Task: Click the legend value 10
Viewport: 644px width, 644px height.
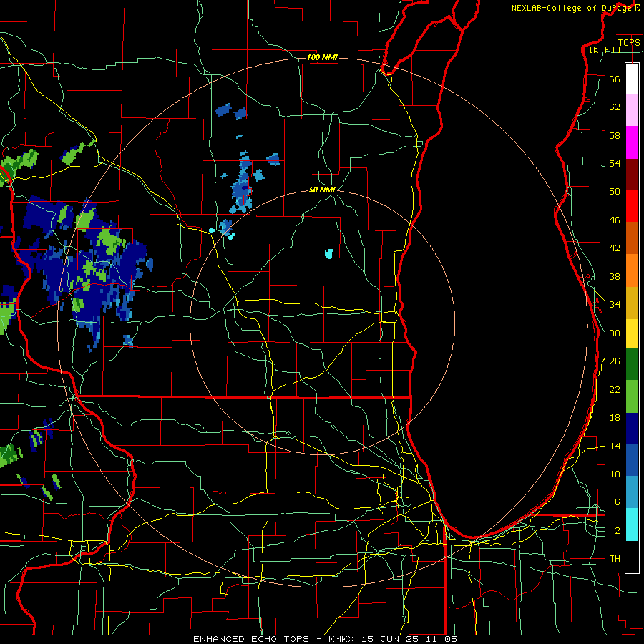Action: (615, 474)
